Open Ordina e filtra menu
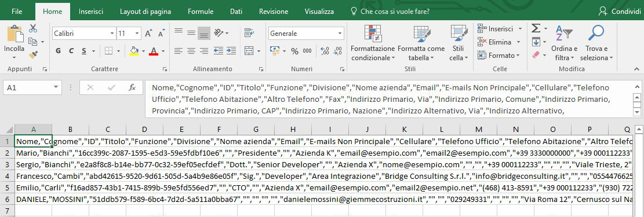Viewport: 644px width, 217px height. [564, 43]
